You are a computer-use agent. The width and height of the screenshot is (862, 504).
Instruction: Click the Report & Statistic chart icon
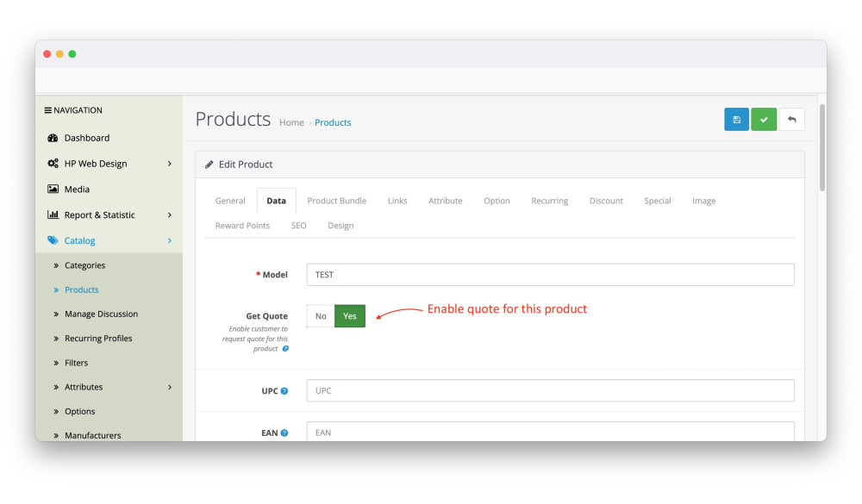pos(53,215)
